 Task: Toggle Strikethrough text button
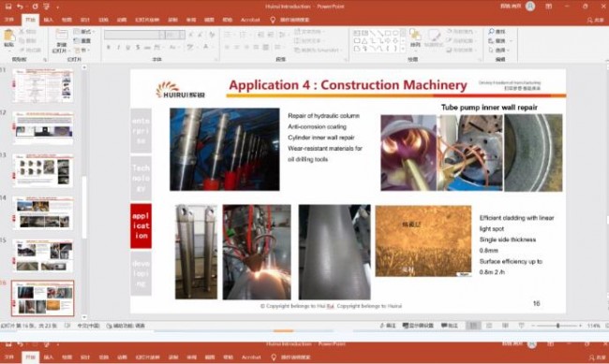pyautogui.click(x=138, y=48)
